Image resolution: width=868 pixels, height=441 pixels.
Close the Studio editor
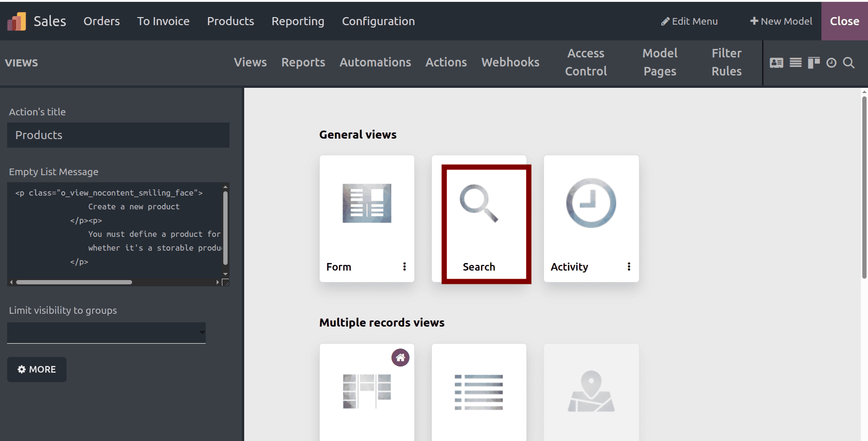tap(844, 21)
